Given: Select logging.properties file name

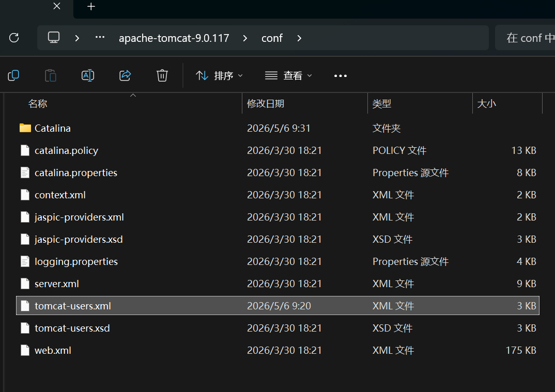Looking at the screenshot, I should [76, 261].
